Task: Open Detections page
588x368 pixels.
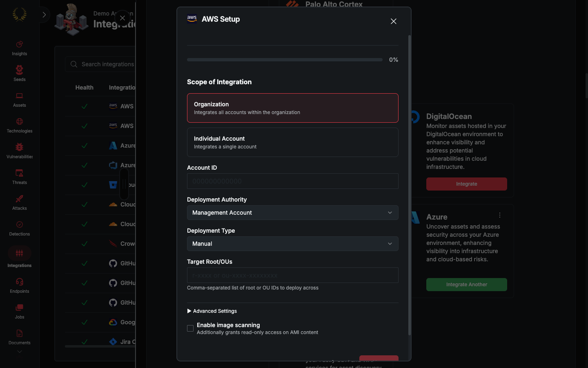Action: point(19,229)
